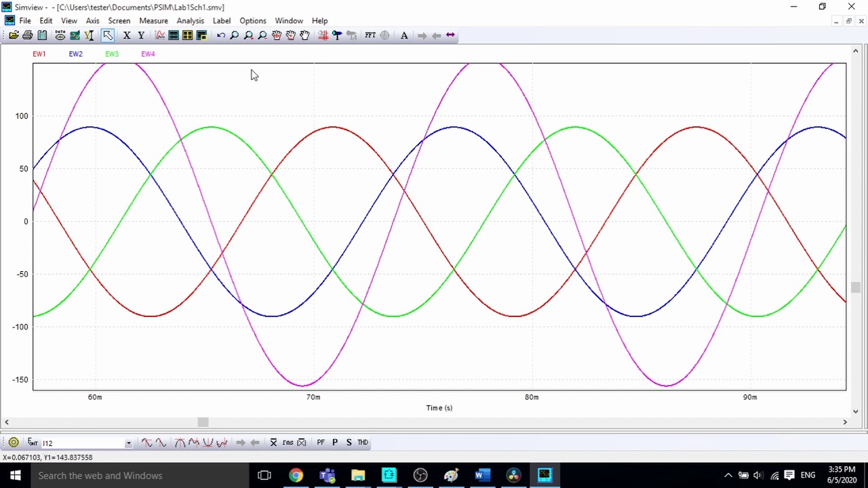This screenshot has height=488, width=868.
Task: Click the zoom in magnifier icon
Action: point(248,35)
